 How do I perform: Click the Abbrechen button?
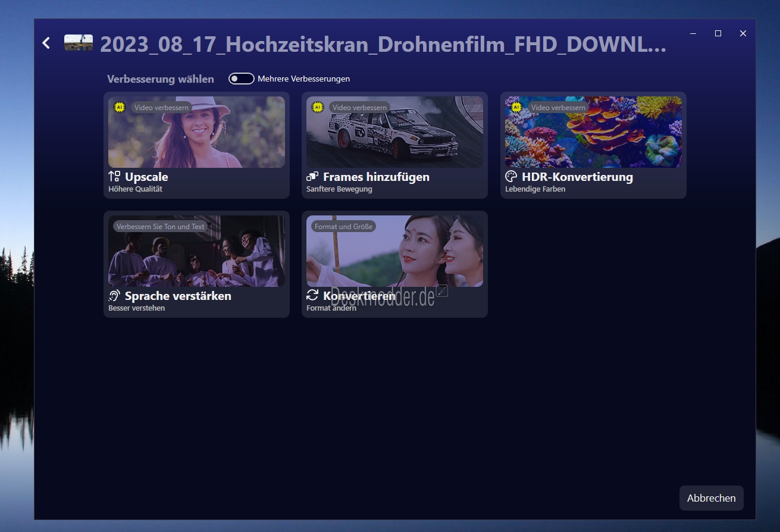point(711,498)
